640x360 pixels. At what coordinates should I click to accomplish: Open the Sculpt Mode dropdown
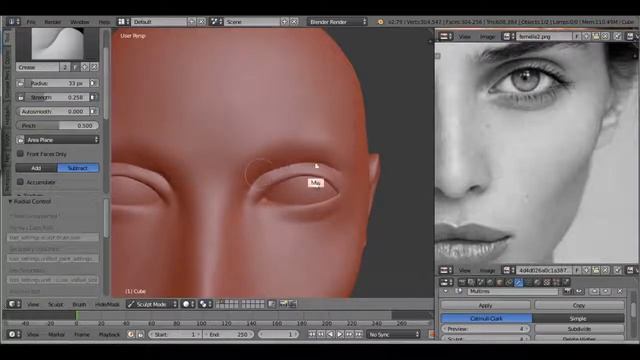[152, 304]
